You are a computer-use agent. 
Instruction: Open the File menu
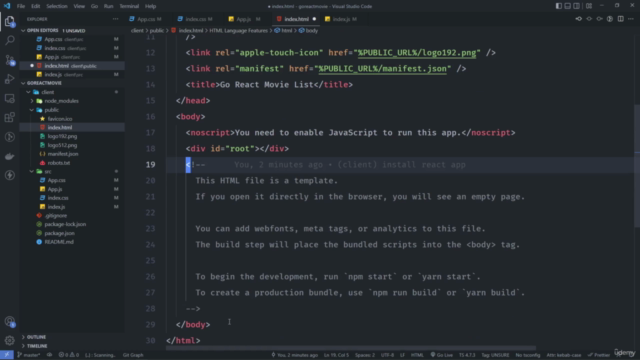(x=21, y=6)
